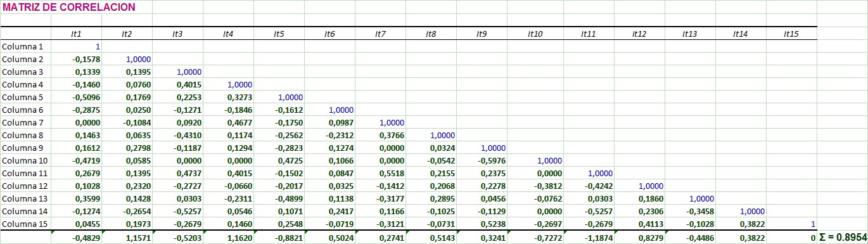Select the total cell showing 1,1571

(127, 237)
